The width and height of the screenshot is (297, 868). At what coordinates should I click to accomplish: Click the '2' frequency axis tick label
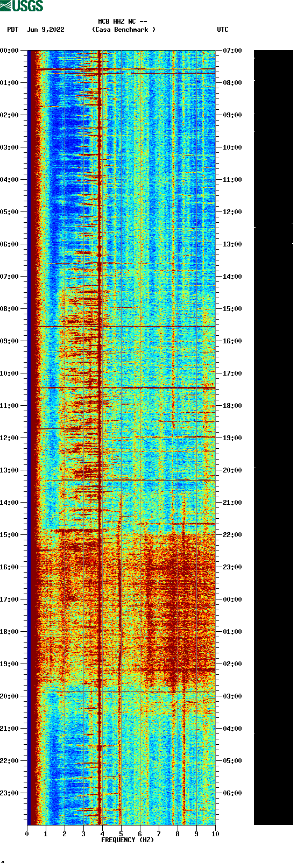point(65,834)
